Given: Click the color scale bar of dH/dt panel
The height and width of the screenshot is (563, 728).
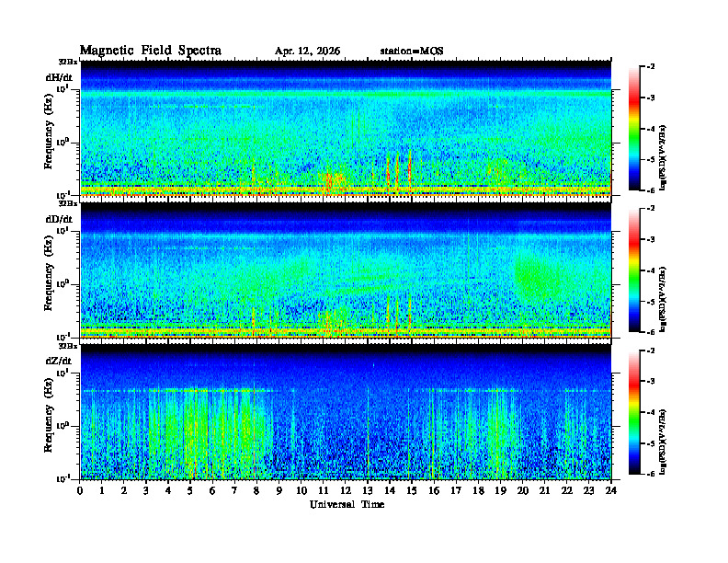Looking at the screenshot, I should click(x=633, y=128).
